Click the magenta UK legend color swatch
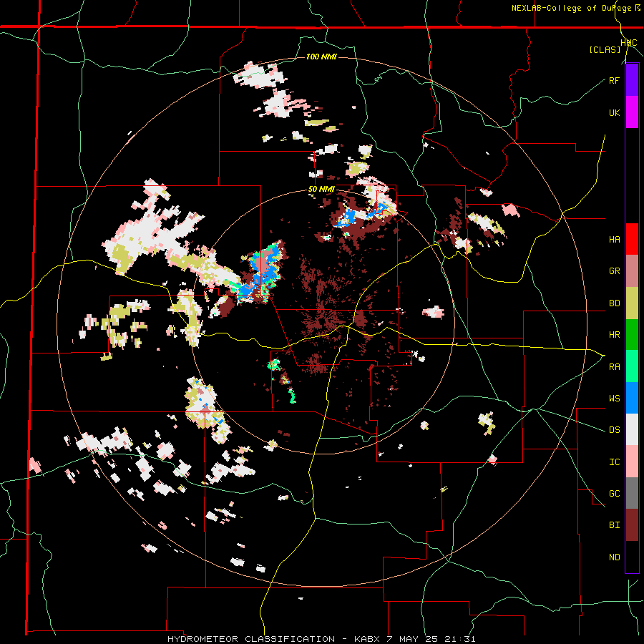Image resolution: width=644 pixels, height=644 pixels. point(632,112)
